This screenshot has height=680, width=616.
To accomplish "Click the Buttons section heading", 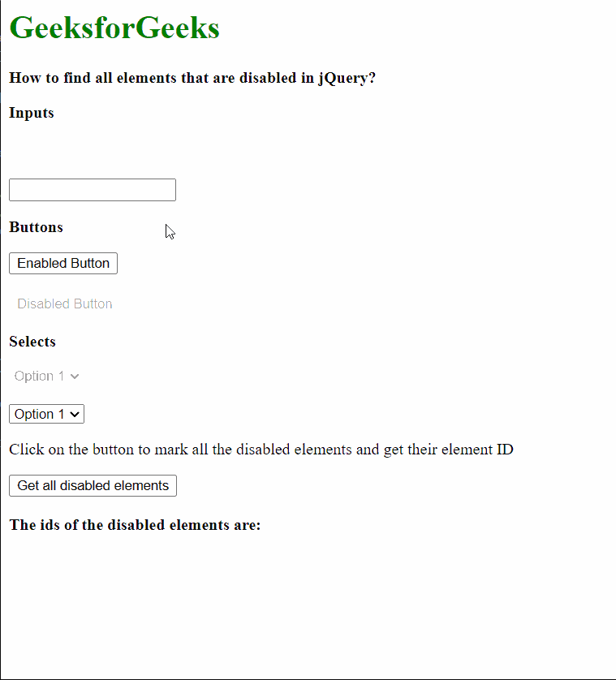I will [x=36, y=227].
